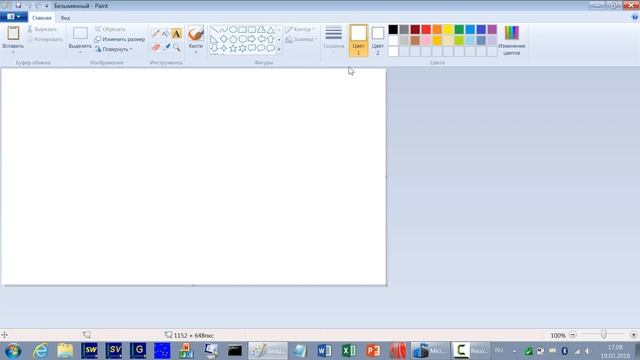Activate Цвет 1 foreground color
The width and height of the screenshot is (640, 360).
[x=358, y=40]
